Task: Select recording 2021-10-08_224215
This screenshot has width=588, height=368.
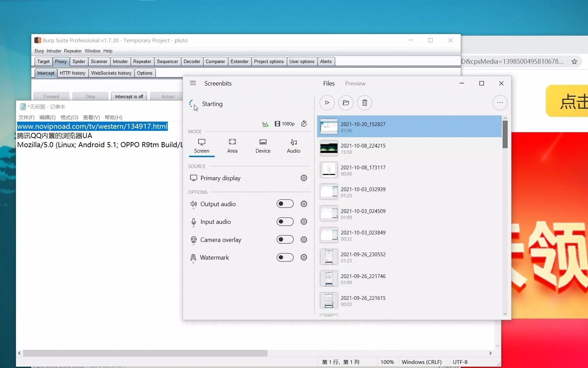Action: 409,148
